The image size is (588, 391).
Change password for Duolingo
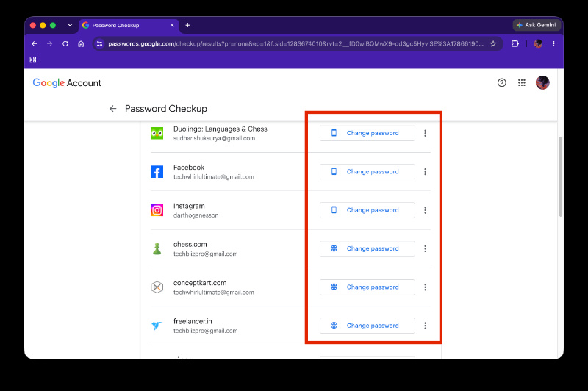tap(367, 133)
